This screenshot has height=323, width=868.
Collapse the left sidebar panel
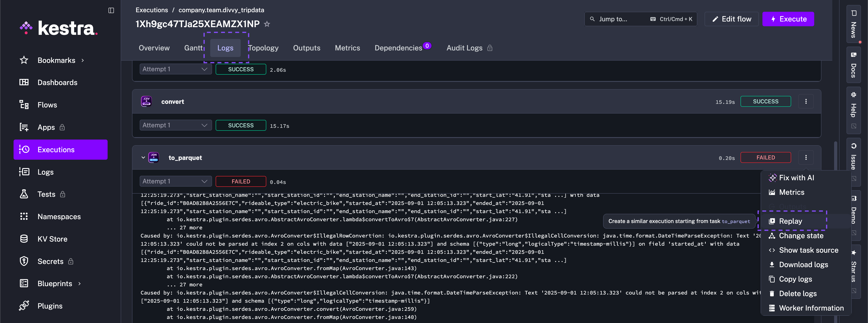coord(111,10)
